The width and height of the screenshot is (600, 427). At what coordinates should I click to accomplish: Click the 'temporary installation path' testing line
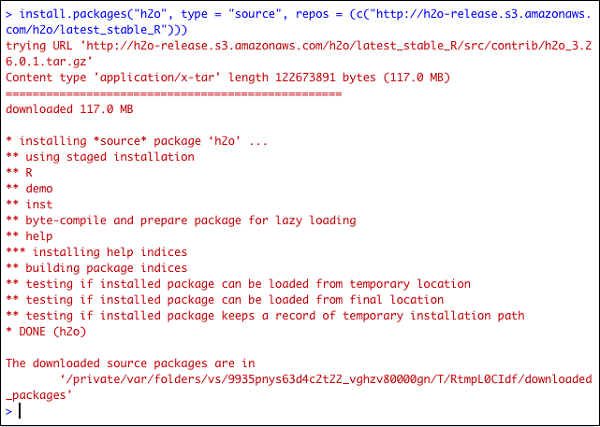click(x=265, y=316)
